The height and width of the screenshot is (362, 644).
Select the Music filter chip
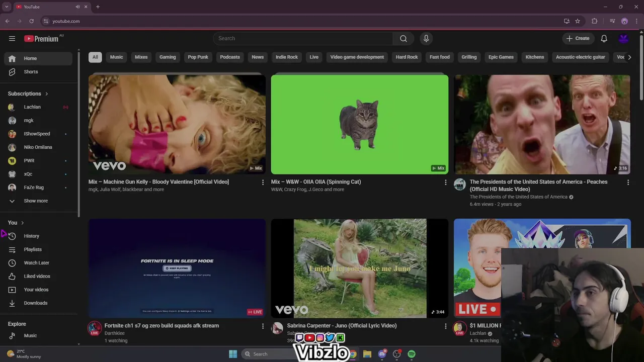point(116,57)
